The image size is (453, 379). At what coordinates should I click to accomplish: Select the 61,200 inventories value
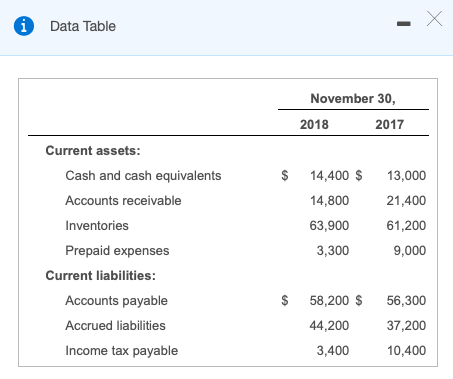click(406, 225)
